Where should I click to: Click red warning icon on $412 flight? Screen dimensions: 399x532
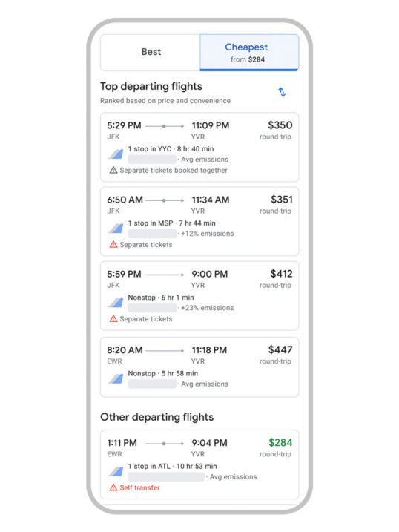click(x=113, y=319)
